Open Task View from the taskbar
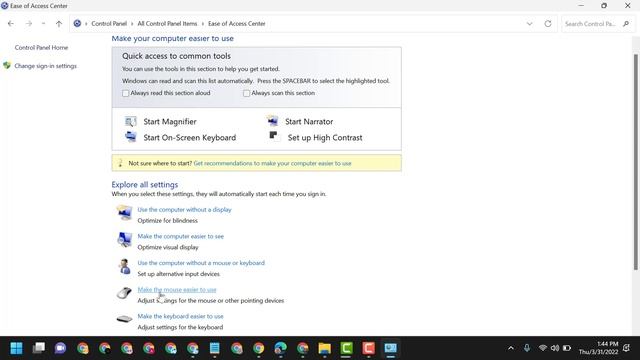The width and height of the screenshot is (640, 360). [x=39, y=348]
